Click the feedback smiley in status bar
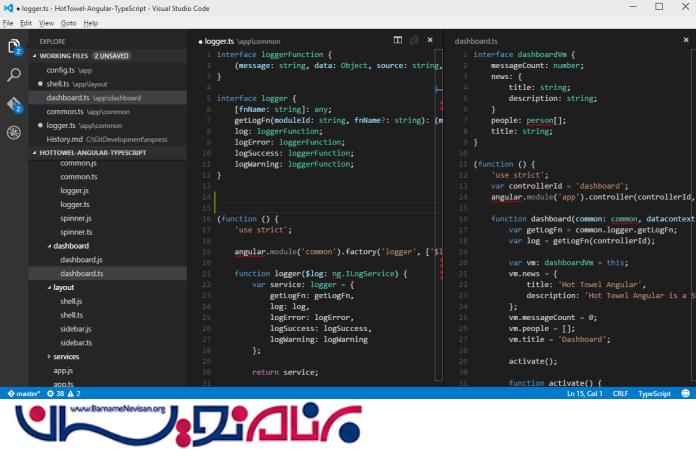Viewport: 696px width, 449px height. [686, 394]
